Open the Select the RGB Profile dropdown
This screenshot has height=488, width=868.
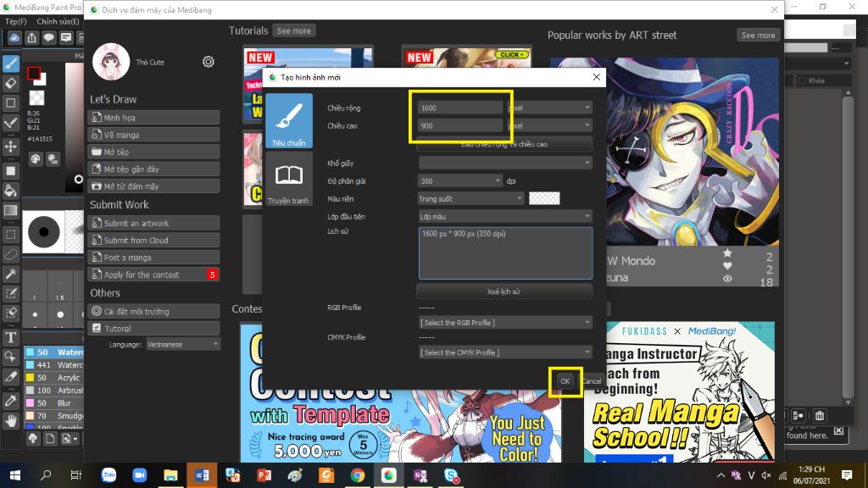[505, 323]
